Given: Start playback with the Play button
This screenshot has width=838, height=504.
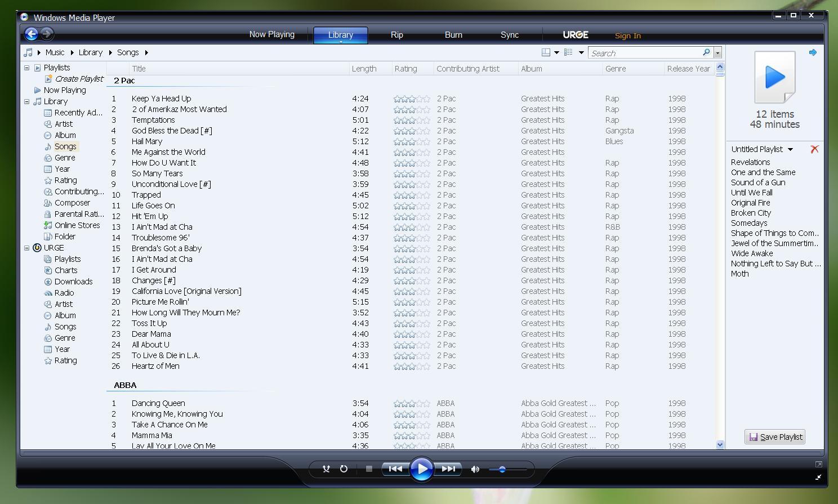Looking at the screenshot, I should click(422, 469).
